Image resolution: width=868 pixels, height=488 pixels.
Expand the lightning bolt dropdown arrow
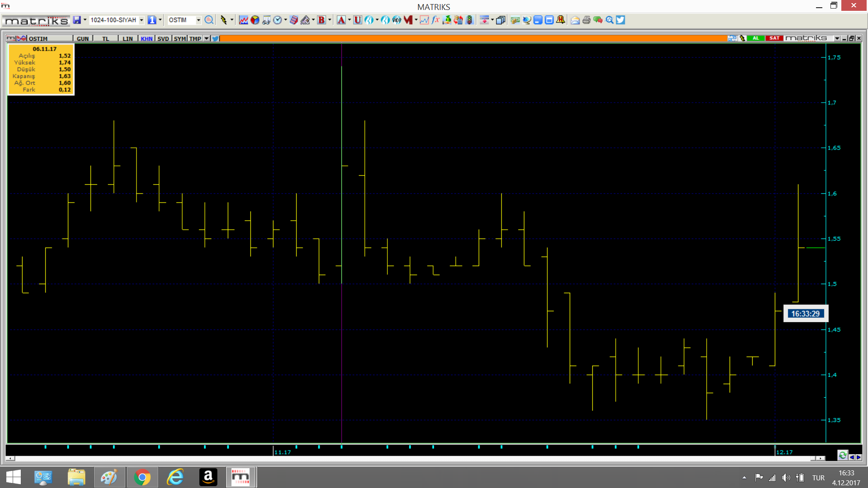point(232,20)
